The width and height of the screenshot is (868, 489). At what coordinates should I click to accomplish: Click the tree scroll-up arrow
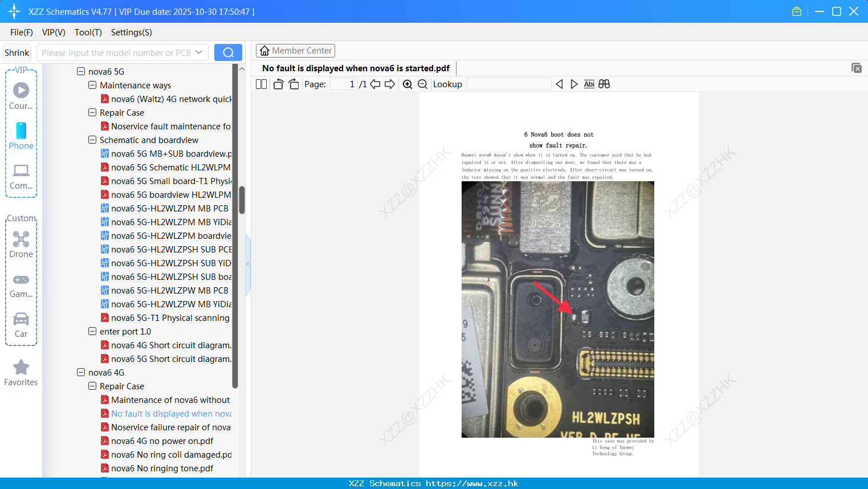pos(242,69)
